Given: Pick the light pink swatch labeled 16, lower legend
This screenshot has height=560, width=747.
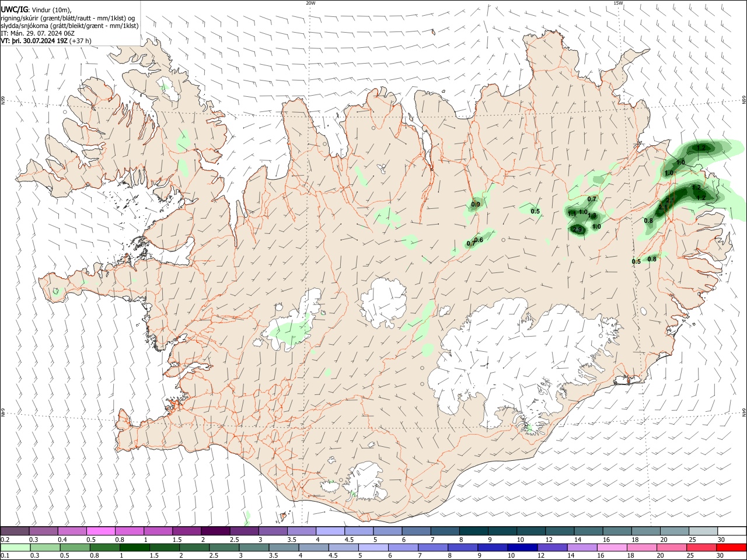Looking at the screenshot, I should (612, 548).
